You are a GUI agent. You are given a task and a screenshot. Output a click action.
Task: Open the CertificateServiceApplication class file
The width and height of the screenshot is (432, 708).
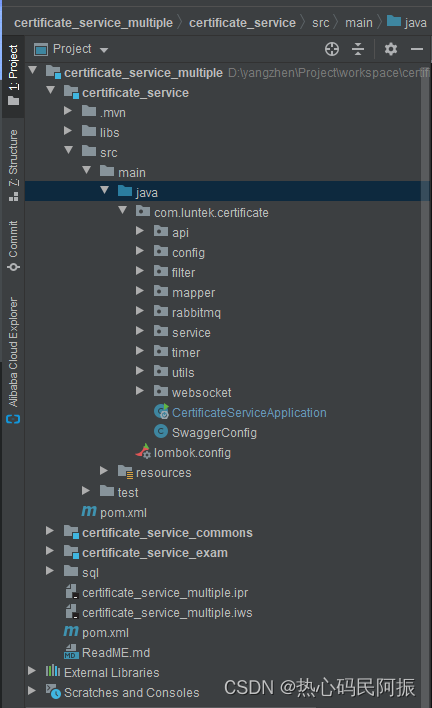(x=249, y=413)
